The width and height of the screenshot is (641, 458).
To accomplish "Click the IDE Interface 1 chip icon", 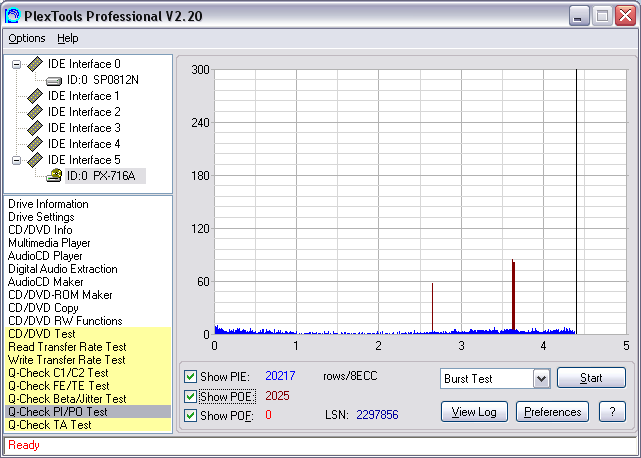I will (35, 96).
